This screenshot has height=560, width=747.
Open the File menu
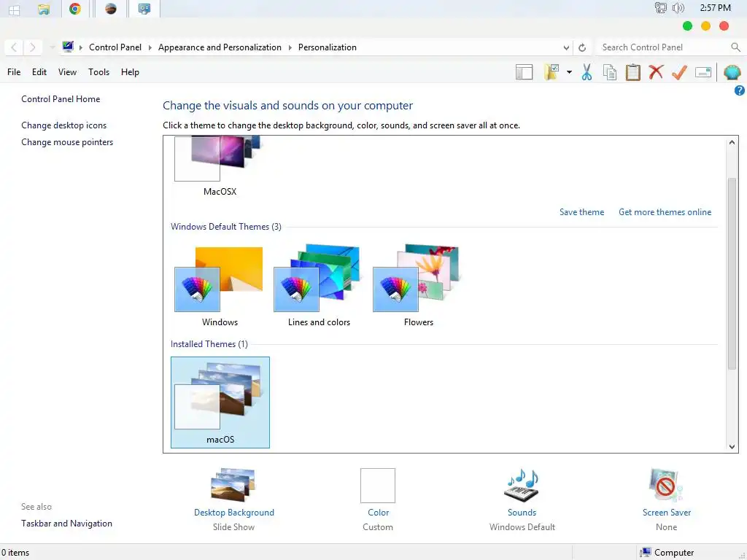[14, 72]
